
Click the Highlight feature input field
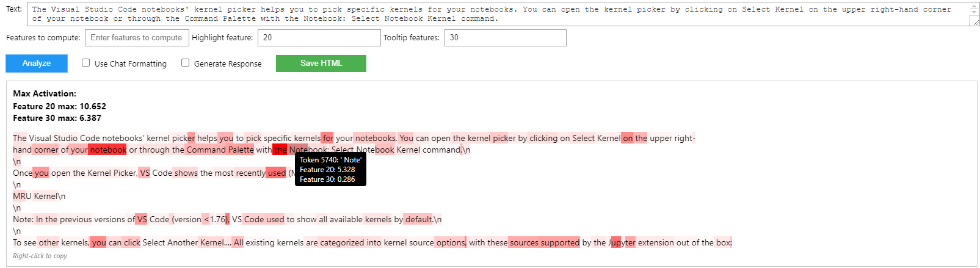(x=319, y=38)
